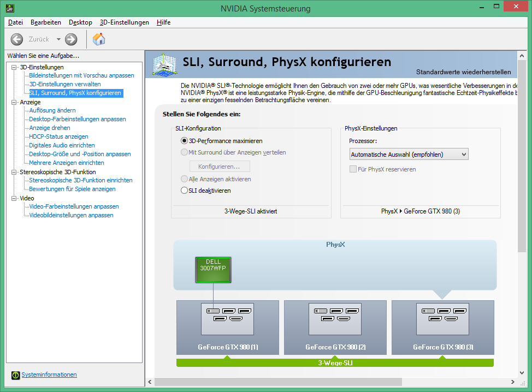Select 3D-Performance maximieren radio button

point(184,141)
